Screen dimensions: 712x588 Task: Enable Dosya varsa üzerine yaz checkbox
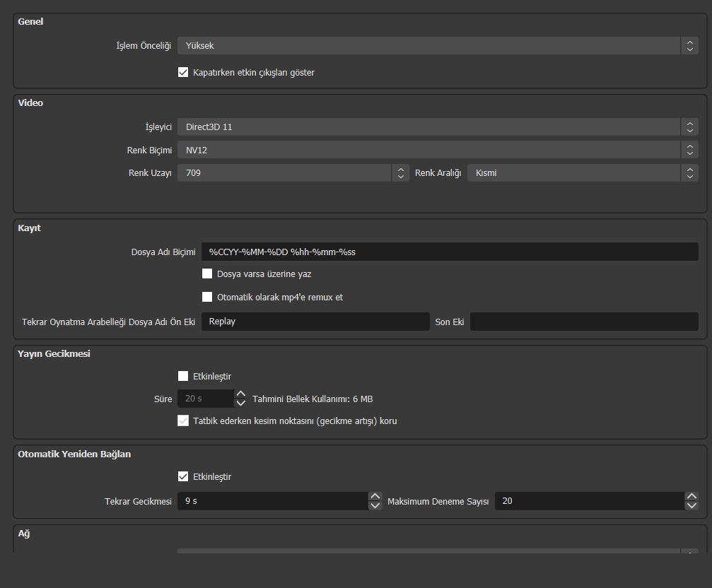(207, 274)
